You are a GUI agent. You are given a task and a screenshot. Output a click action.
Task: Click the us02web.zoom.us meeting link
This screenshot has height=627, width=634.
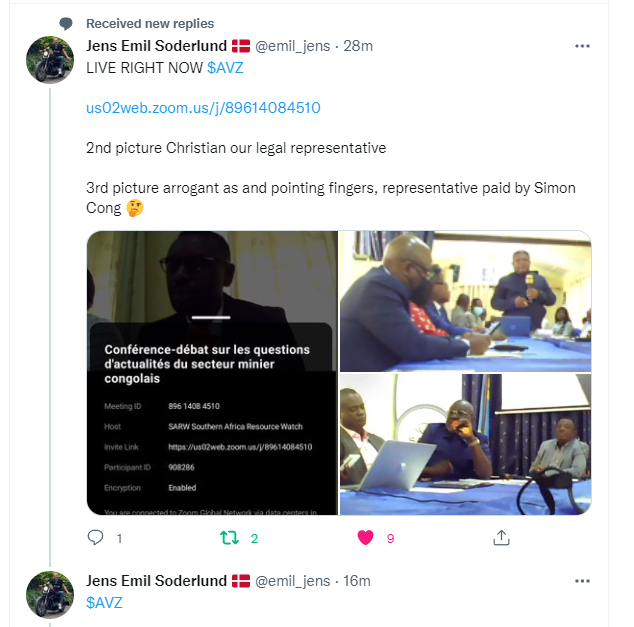(x=203, y=108)
